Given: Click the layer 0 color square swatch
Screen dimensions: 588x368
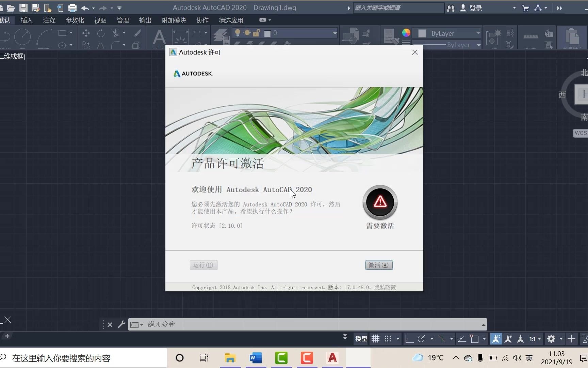Looking at the screenshot, I should [267, 33].
